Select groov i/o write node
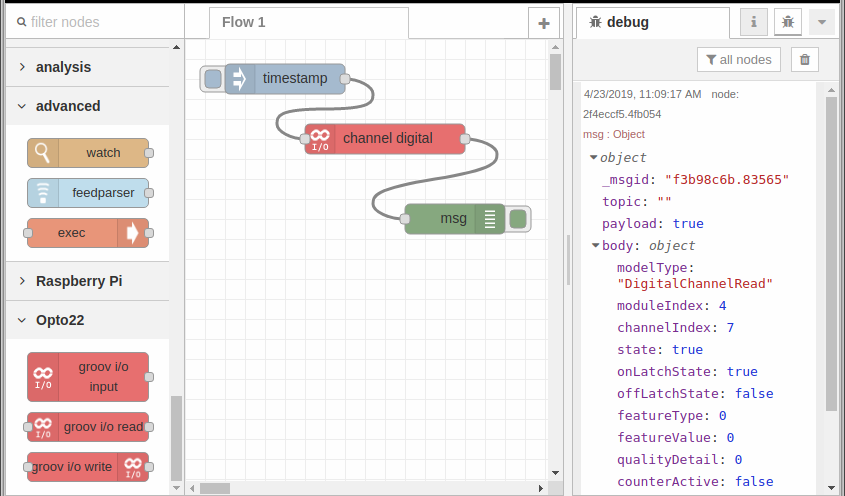Image resolution: width=845 pixels, height=496 pixels. [x=88, y=467]
